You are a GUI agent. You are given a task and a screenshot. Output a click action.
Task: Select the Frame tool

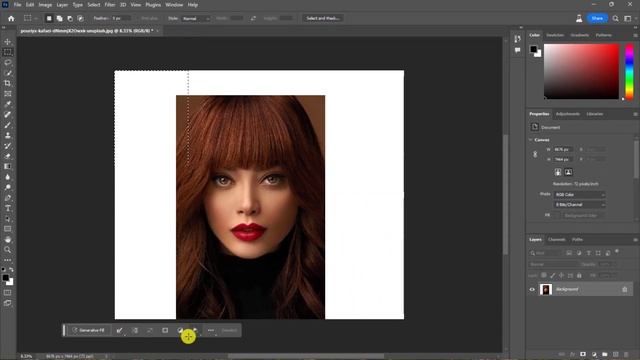[7, 94]
